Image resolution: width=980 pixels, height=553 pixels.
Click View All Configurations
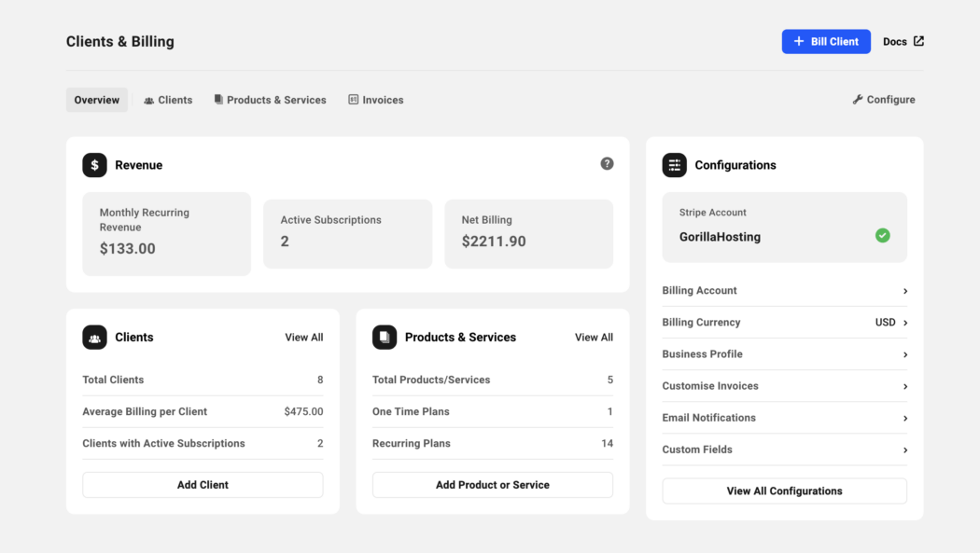click(784, 491)
